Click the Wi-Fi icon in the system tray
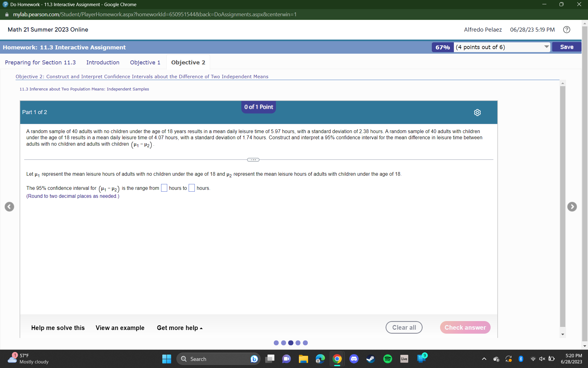This screenshot has width=588, height=368. [x=533, y=358]
